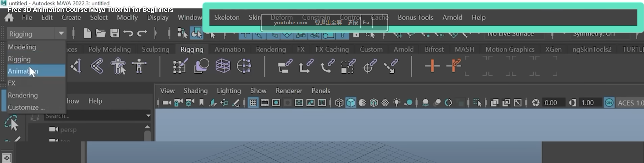Toggle the viewport grid display icon
This screenshot has width=644, height=163.
point(253,103)
